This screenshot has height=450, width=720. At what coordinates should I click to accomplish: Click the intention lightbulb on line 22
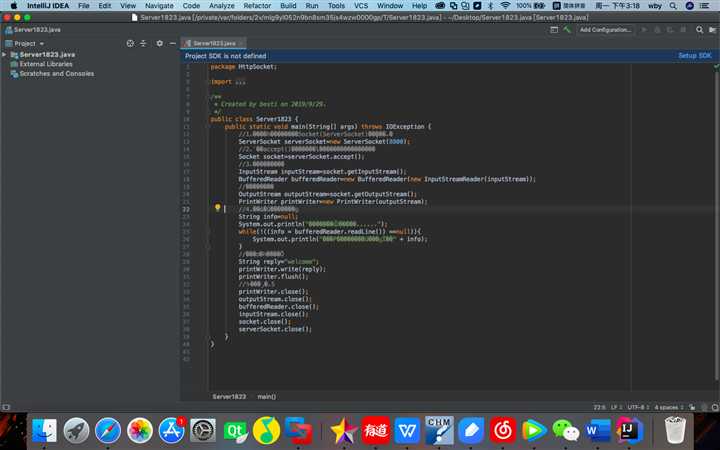218,208
